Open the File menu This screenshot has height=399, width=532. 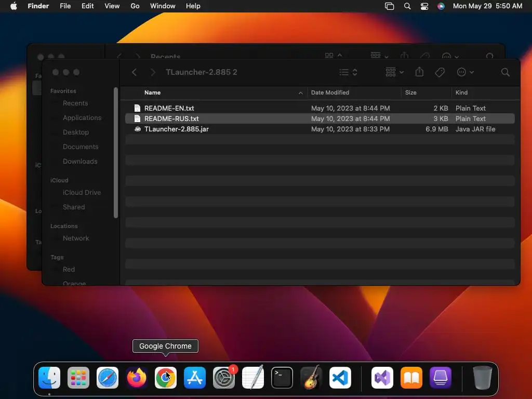click(65, 6)
